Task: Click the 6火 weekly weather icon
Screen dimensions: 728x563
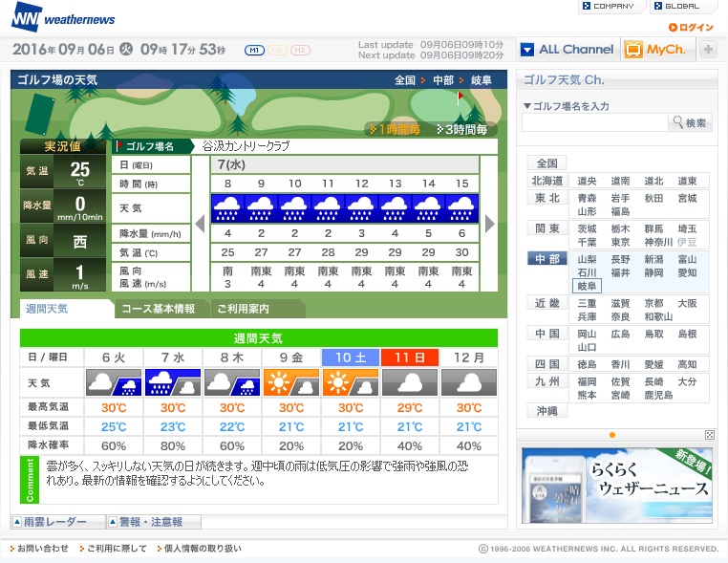Action: (x=114, y=382)
